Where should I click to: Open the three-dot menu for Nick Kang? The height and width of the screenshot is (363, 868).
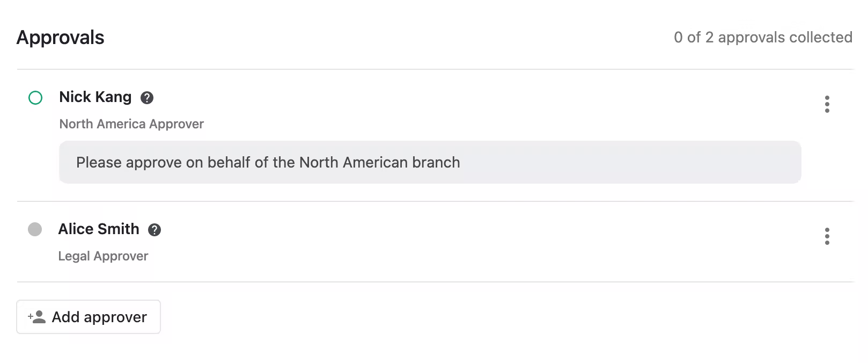(x=827, y=104)
